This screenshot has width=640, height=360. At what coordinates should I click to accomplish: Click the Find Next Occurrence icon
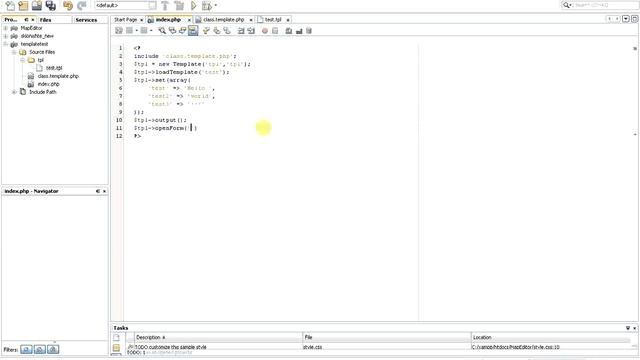coord(182,31)
